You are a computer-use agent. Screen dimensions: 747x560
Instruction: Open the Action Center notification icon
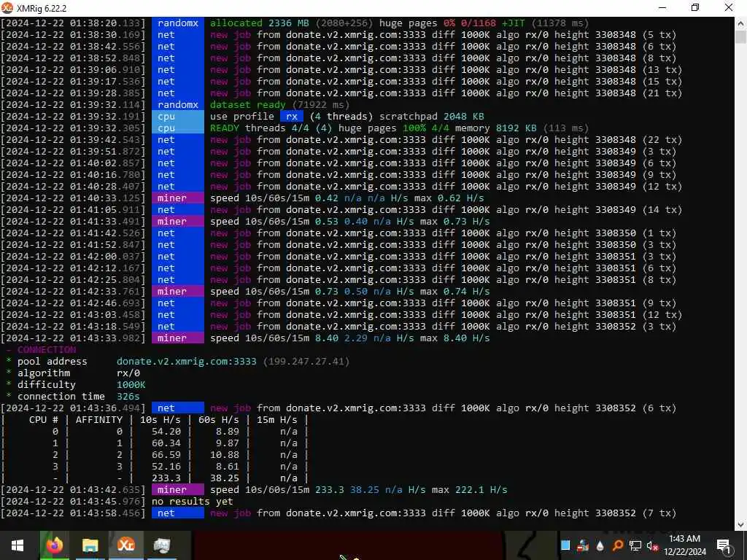point(724,545)
